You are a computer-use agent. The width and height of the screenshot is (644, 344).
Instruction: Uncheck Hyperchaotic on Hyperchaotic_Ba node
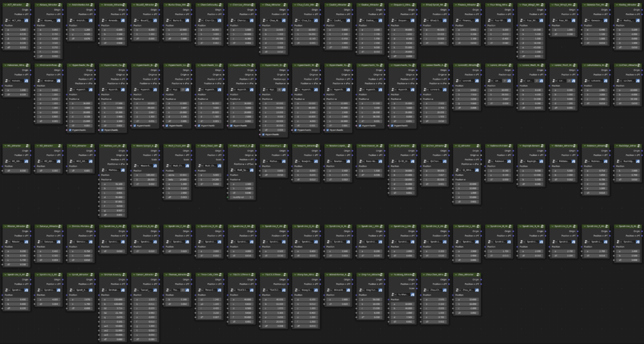point(70,130)
